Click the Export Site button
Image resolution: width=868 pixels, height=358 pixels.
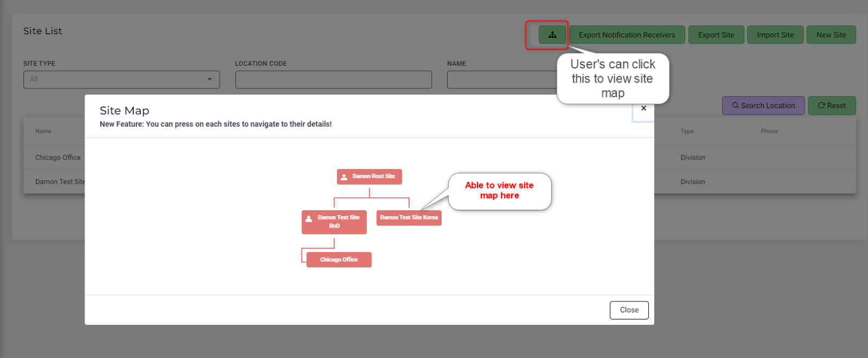[716, 35]
